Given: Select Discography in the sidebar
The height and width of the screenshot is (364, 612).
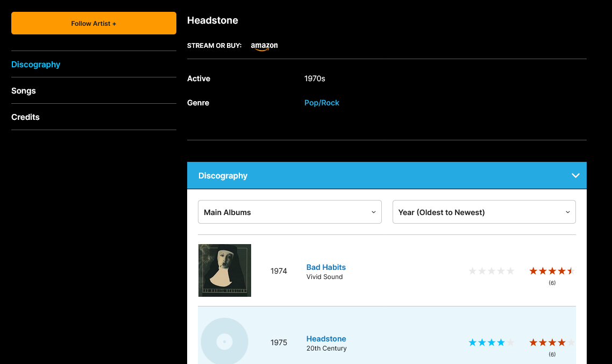Looking at the screenshot, I should pos(35,65).
